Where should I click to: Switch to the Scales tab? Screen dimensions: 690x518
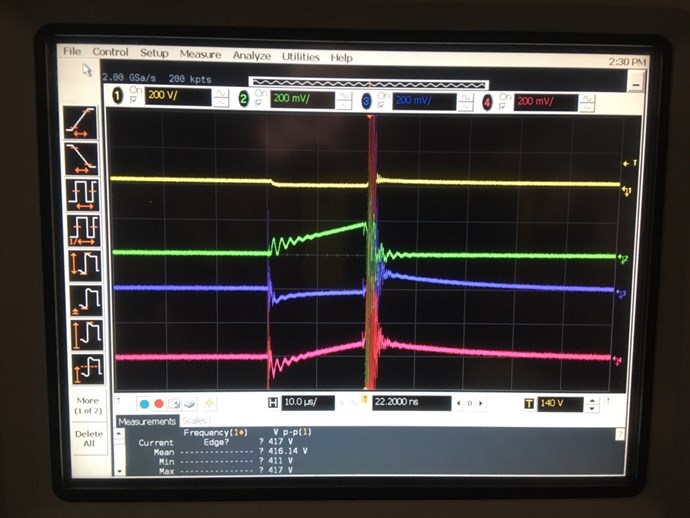[x=194, y=421]
